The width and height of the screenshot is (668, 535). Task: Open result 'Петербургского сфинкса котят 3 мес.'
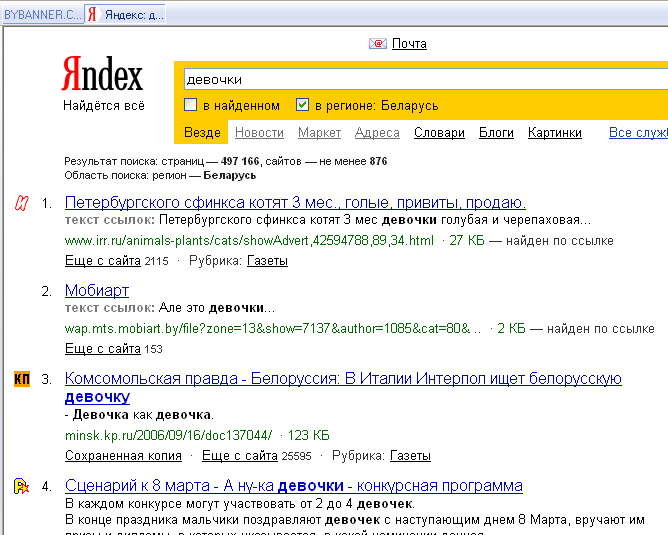[x=295, y=202]
